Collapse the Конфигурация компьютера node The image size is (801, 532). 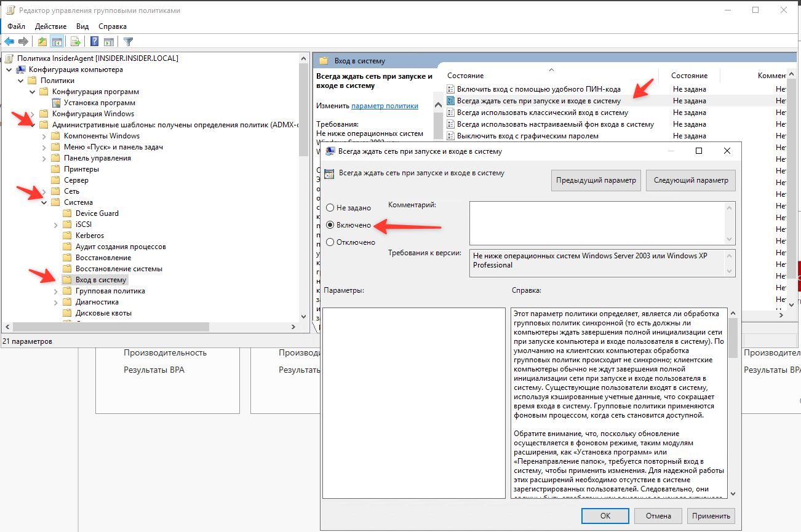[9, 69]
